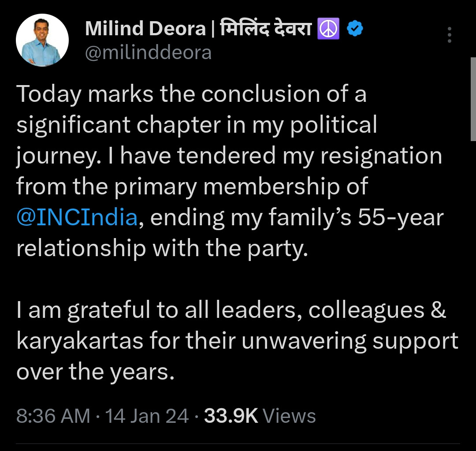Click the 14 Jan 24 date
Image resolution: width=476 pixels, height=451 pixels.
[147, 416]
